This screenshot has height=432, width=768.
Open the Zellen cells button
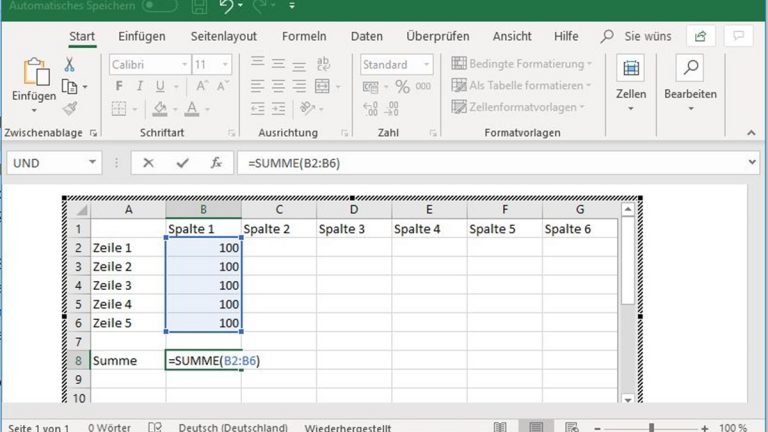click(x=631, y=80)
